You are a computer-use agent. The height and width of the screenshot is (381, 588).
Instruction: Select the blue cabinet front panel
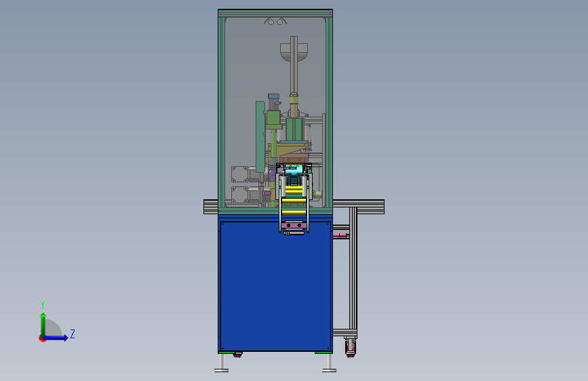coord(275,286)
